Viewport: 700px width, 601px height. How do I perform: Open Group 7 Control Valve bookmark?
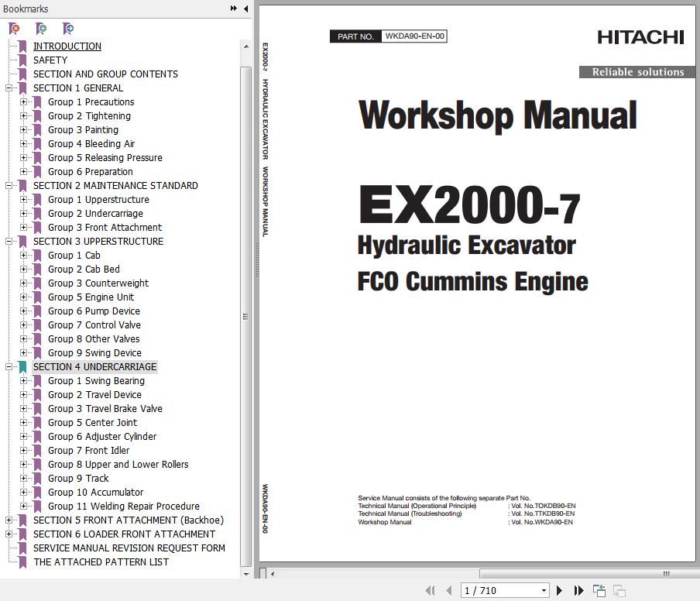(x=94, y=325)
